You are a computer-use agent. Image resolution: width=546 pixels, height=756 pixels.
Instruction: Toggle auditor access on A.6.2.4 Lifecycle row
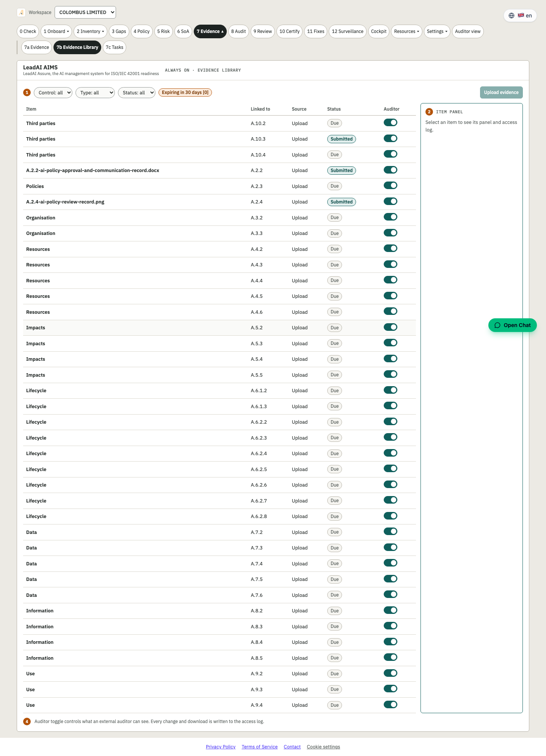[x=391, y=453]
